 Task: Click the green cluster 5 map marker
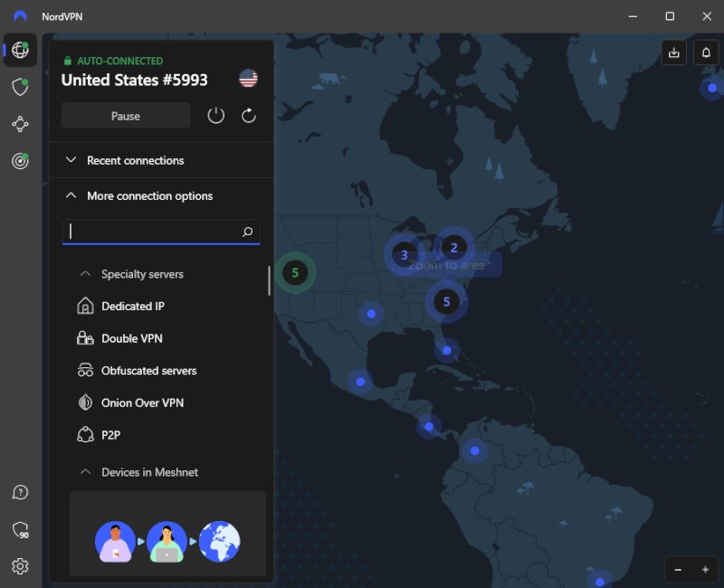(295, 273)
